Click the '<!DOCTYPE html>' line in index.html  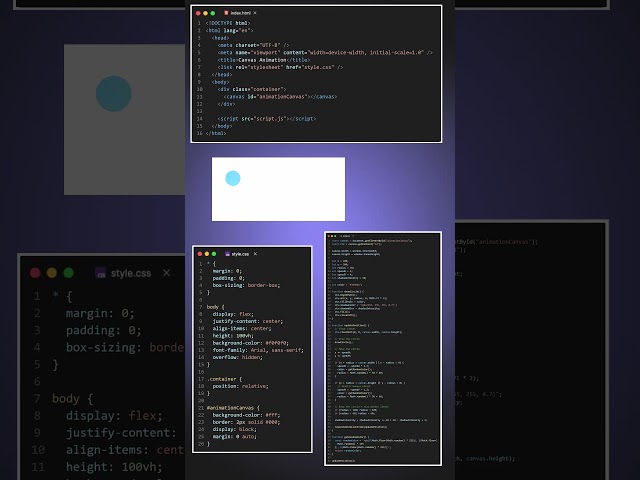point(228,23)
